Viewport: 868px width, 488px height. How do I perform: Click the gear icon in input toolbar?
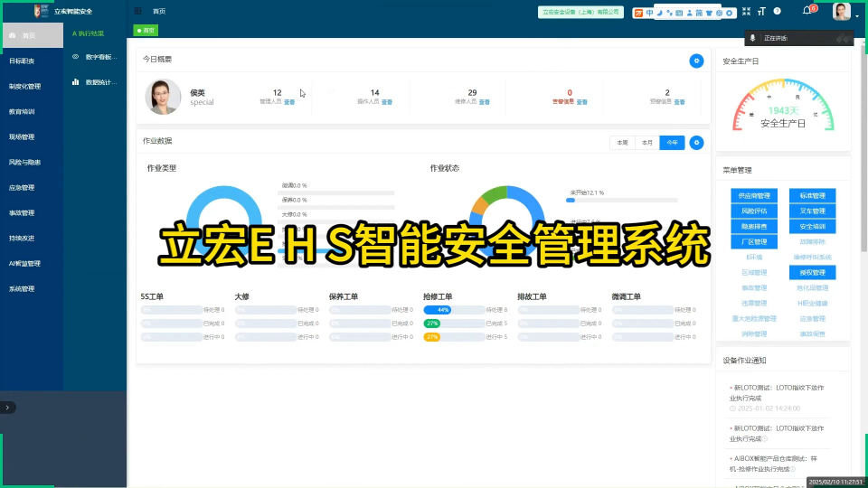pos(729,13)
